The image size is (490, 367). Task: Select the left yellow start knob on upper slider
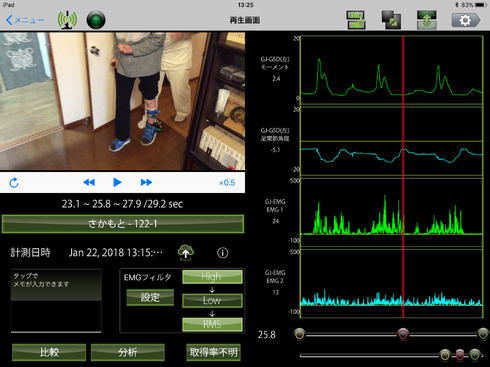pos(299,334)
